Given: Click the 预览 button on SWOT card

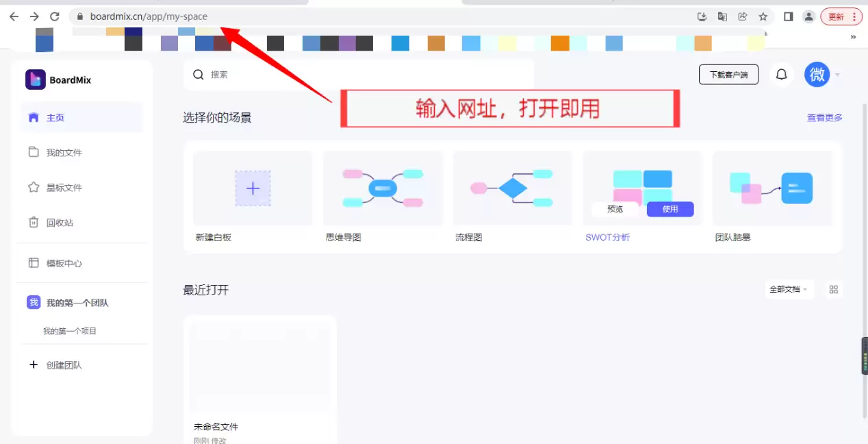Looking at the screenshot, I should pos(615,209).
